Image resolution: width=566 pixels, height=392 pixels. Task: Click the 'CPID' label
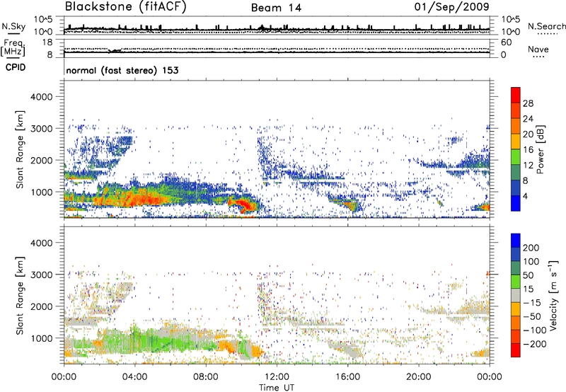tap(16, 67)
